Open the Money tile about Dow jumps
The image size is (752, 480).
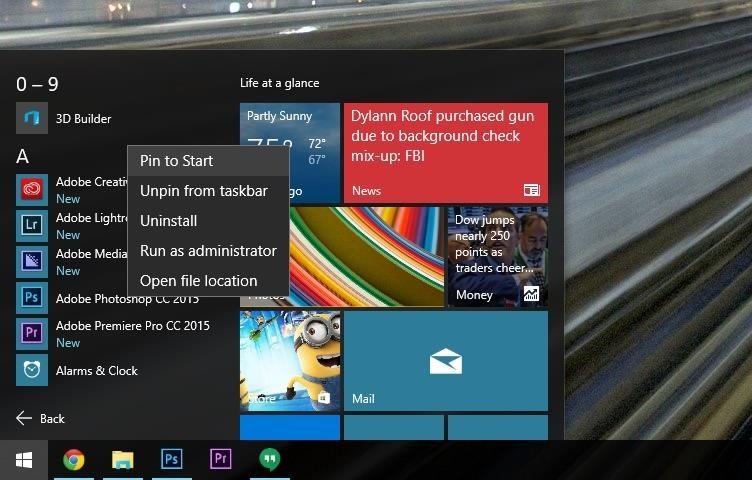tap(498, 257)
